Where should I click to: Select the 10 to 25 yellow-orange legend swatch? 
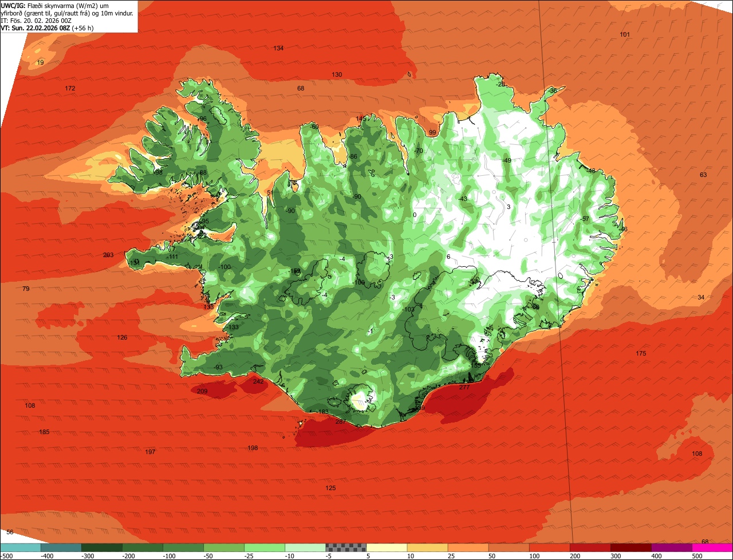(x=427, y=547)
